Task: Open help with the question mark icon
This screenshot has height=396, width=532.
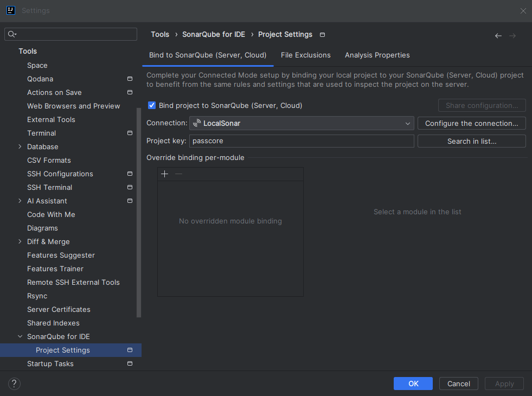Action: point(14,384)
